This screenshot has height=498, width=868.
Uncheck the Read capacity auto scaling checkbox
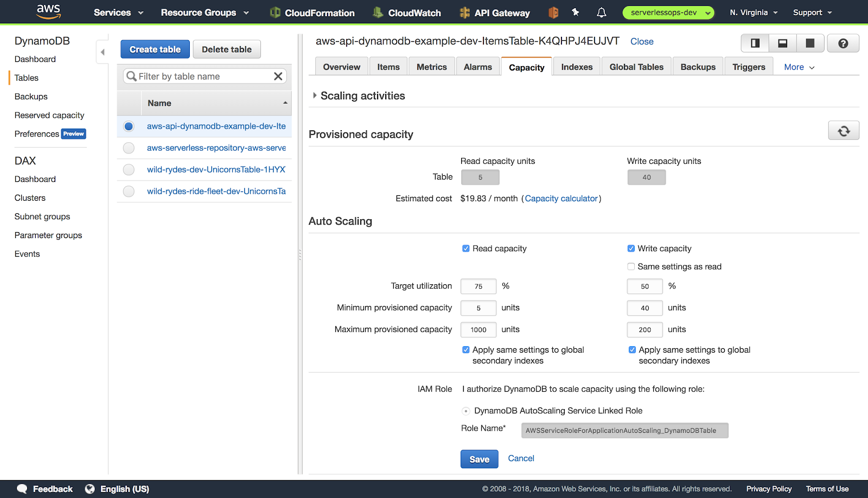point(466,248)
